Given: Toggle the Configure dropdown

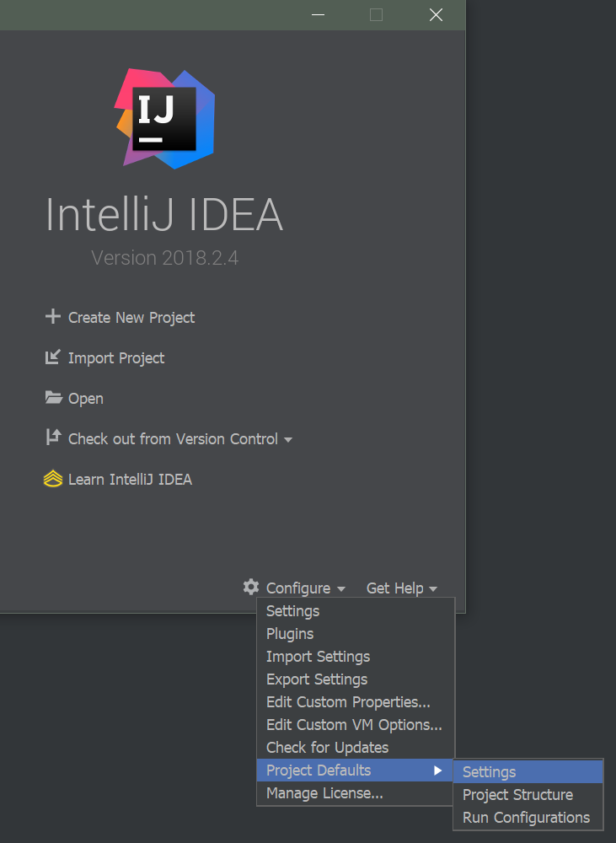Looking at the screenshot, I should click(x=298, y=588).
